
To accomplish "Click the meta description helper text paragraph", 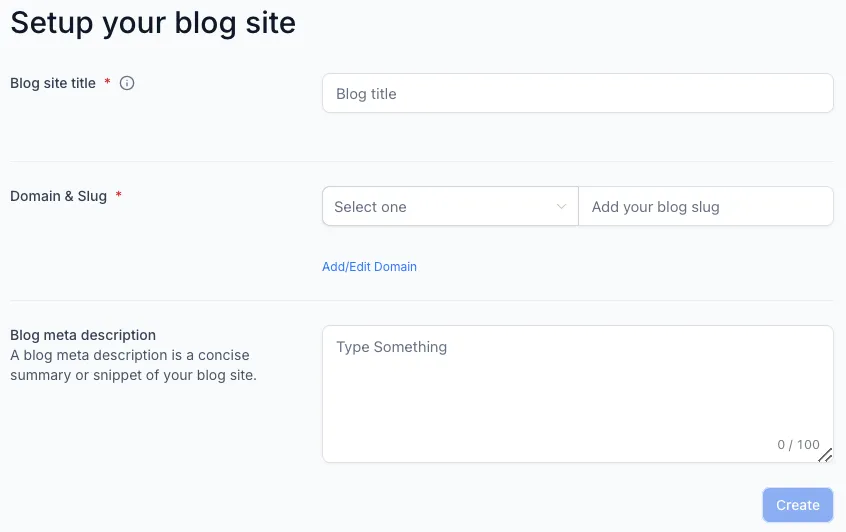I will pyautogui.click(x=133, y=365).
